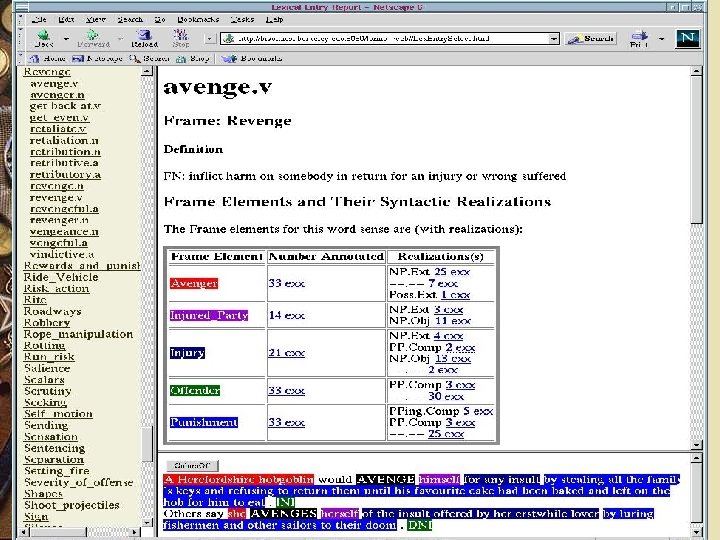Open vengeance.n entry

[64, 232]
